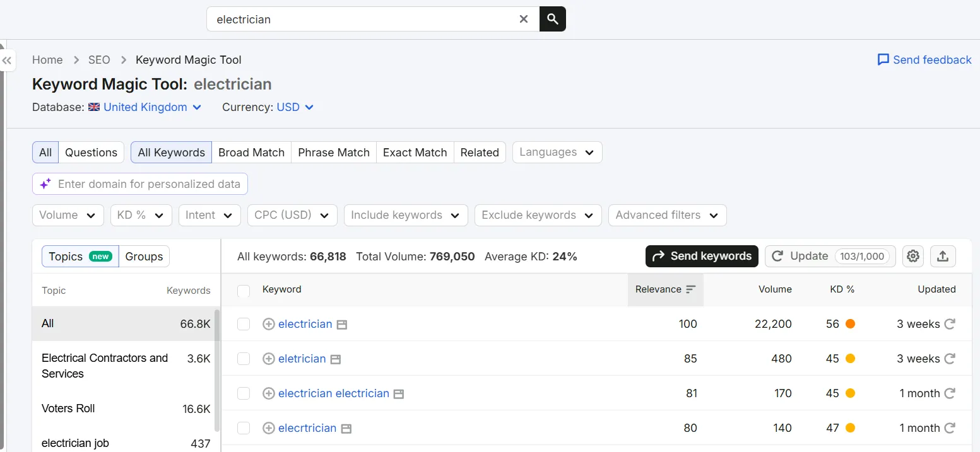
Task: Open Exclude keywords dropdown
Action: click(x=538, y=215)
